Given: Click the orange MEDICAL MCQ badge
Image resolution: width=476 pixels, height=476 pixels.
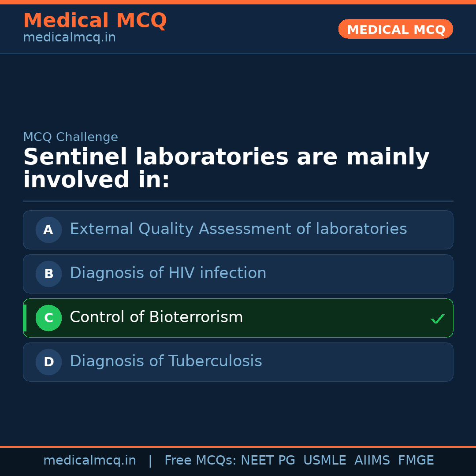Looking at the screenshot, I should (395, 30).
